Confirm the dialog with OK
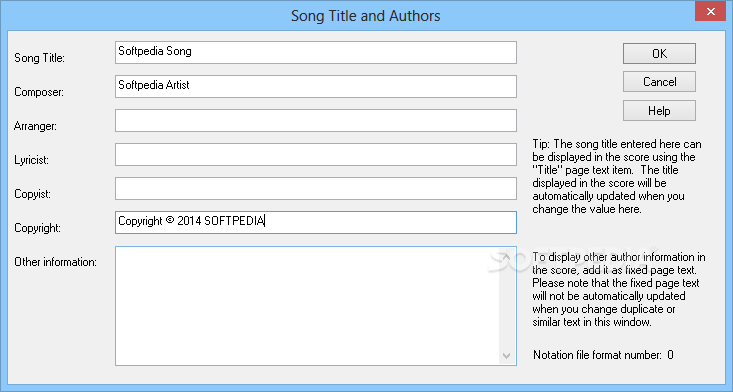The height and width of the screenshot is (392, 733). (659, 54)
